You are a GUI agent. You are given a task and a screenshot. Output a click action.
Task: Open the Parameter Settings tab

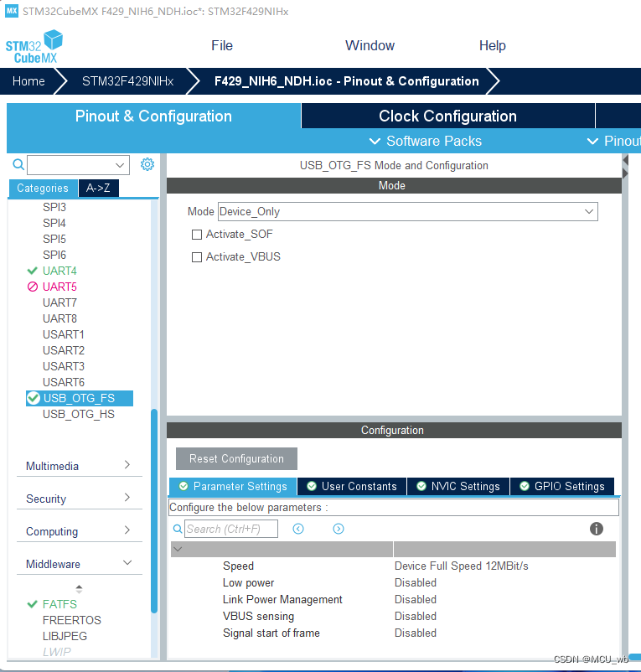click(233, 487)
